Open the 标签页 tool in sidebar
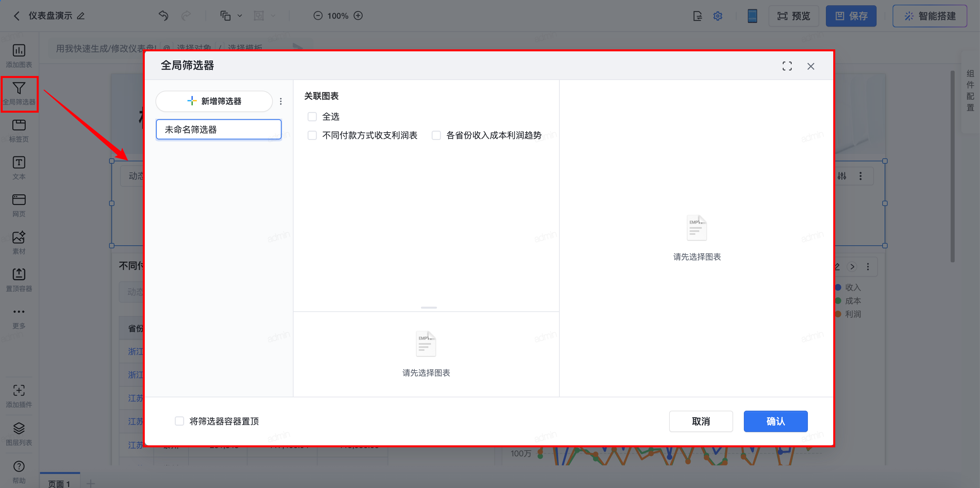Viewport: 980px width, 488px height. (19, 130)
